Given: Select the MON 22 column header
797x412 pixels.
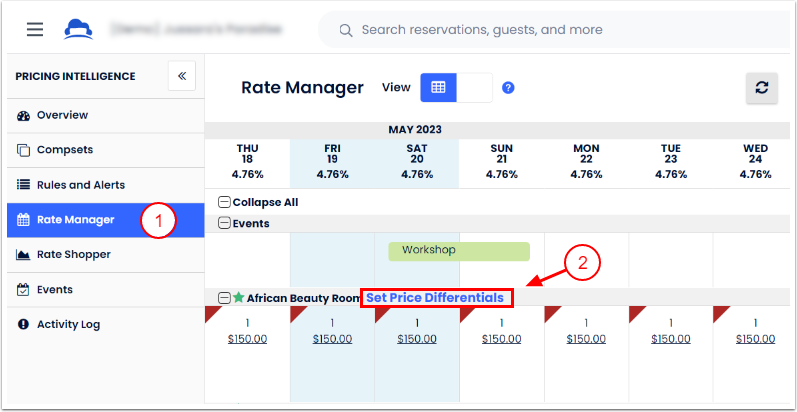Looking at the screenshot, I should click(586, 162).
